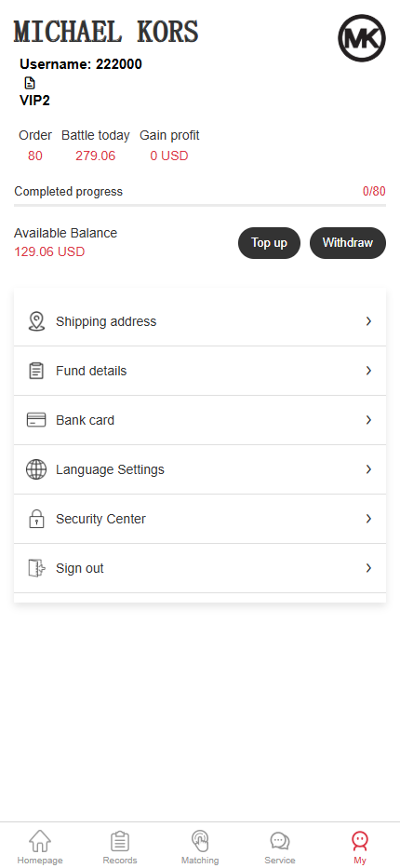Click the Security Center padlock icon
400x868 pixels.
[36, 519]
